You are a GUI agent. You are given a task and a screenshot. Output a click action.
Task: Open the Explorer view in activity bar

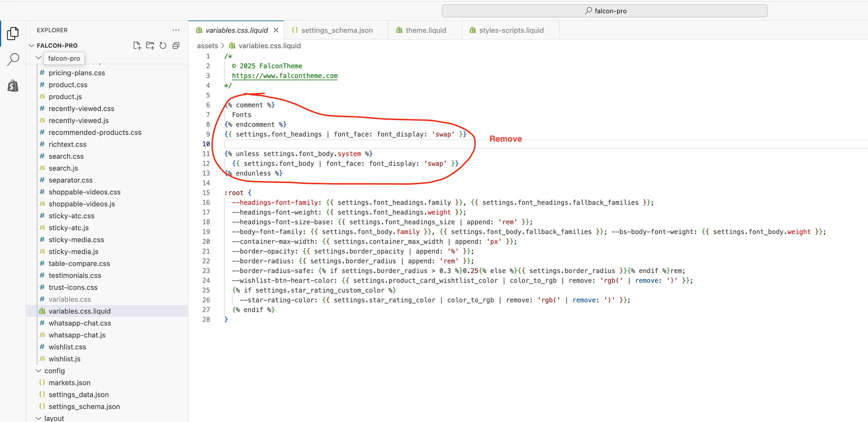(x=13, y=33)
